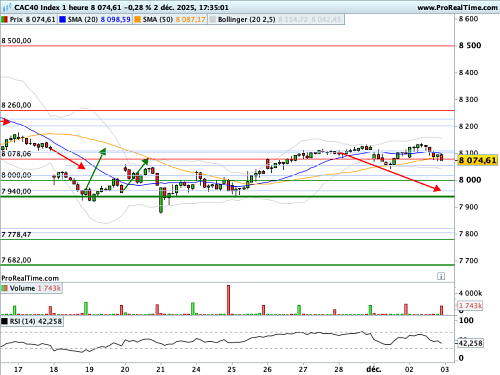Click the 8 260,00 resistance level label
The height and width of the screenshot is (375, 500).
click(16, 105)
